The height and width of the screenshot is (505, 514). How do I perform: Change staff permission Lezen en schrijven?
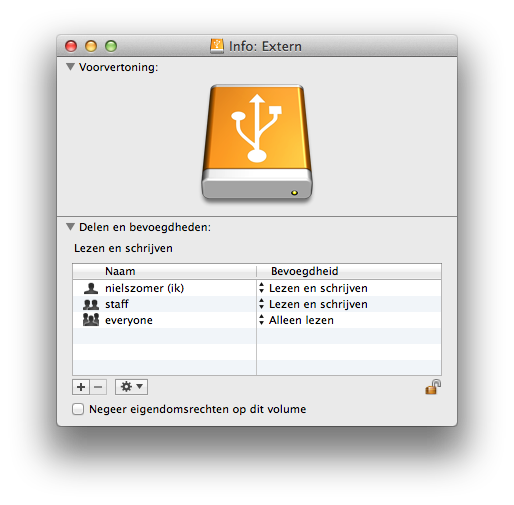313,304
